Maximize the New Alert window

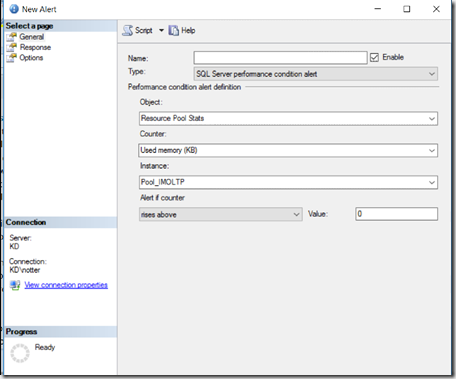point(407,9)
